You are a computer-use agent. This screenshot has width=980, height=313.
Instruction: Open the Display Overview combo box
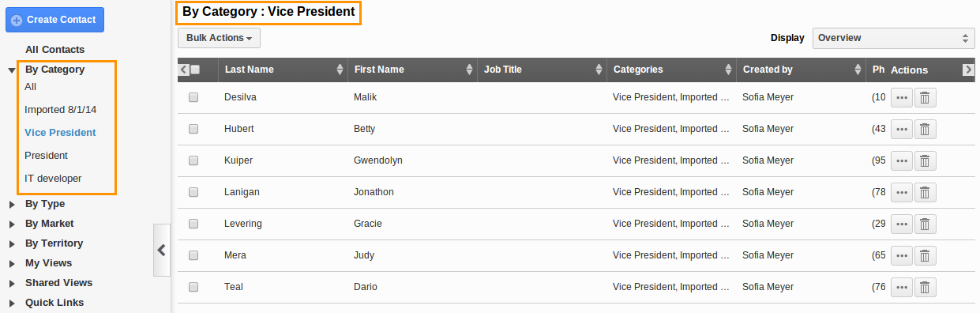893,38
